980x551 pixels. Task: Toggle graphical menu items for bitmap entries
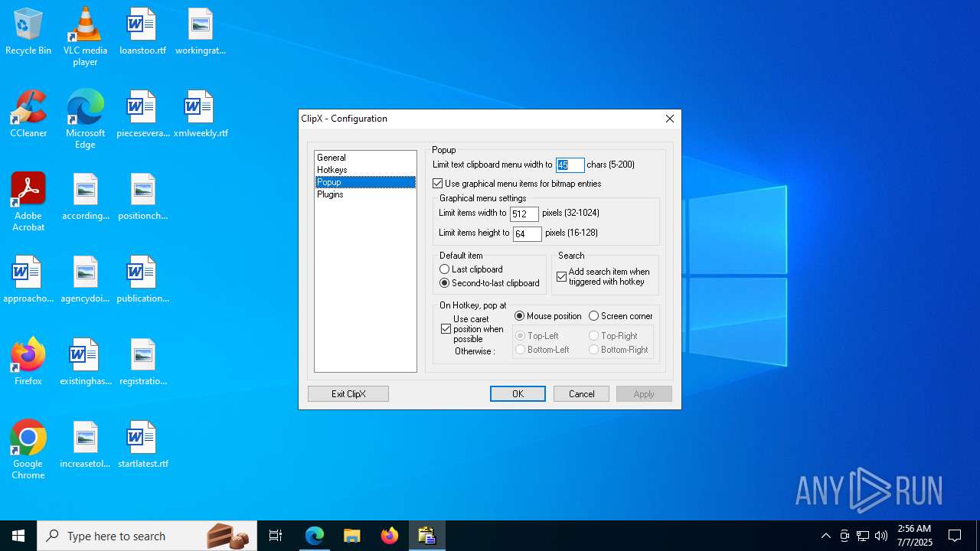517,184
